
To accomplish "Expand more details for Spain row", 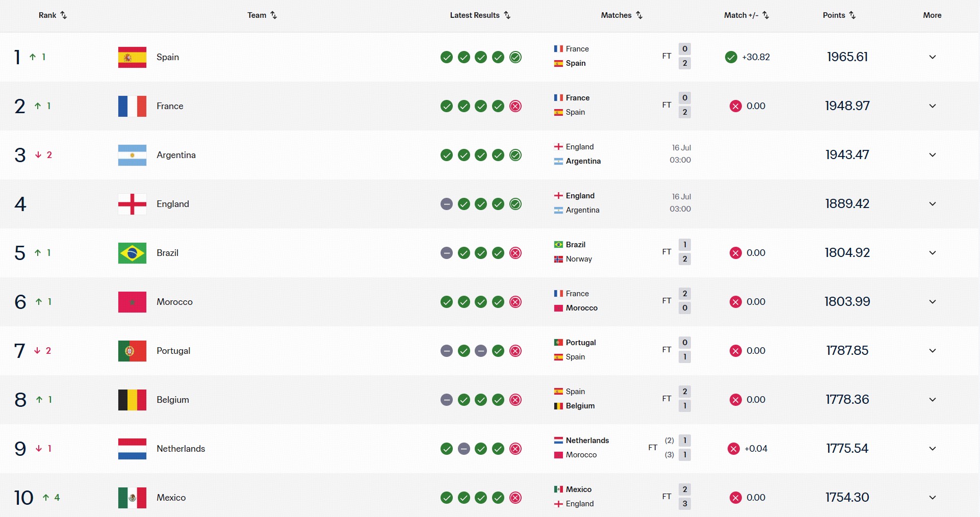I will (x=933, y=57).
